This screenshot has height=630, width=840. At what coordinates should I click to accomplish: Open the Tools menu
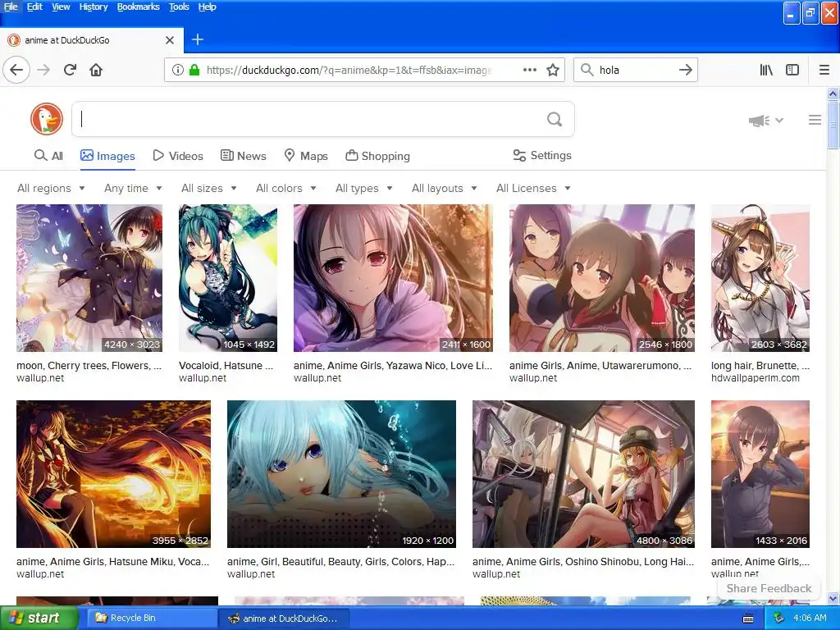(x=179, y=7)
